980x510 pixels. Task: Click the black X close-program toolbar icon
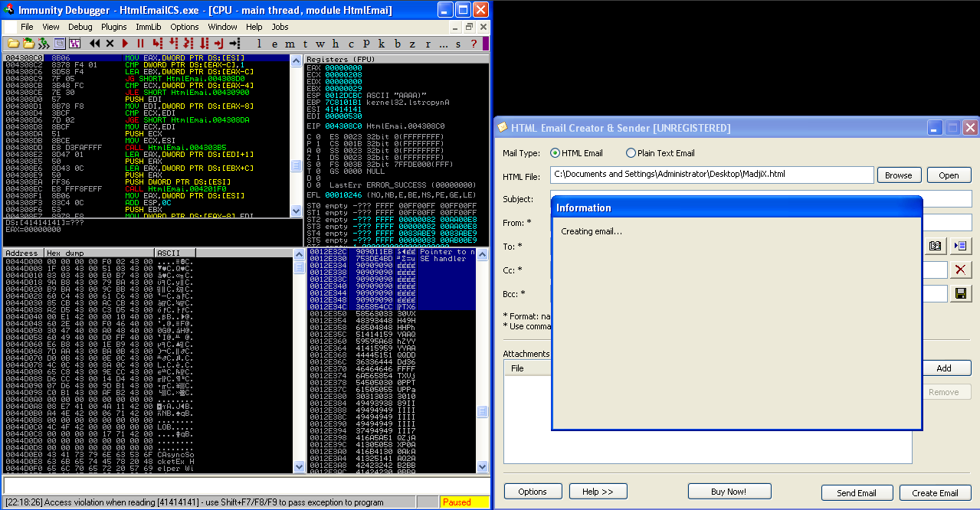pyautogui.click(x=110, y=44)
